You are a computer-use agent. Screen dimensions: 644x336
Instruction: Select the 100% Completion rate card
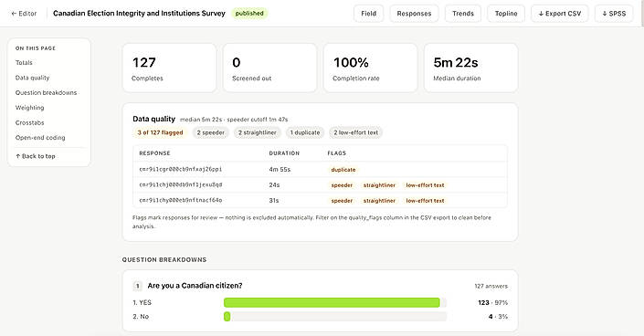click(x=371, y=68)
